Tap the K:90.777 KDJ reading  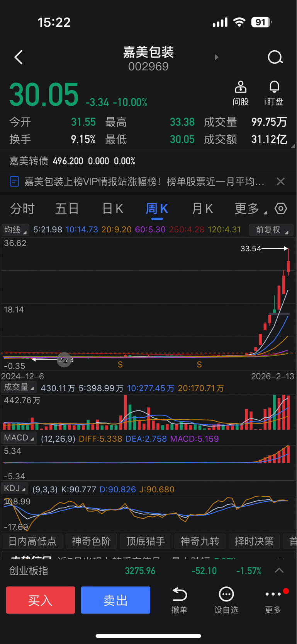click(x=79, y=489)
